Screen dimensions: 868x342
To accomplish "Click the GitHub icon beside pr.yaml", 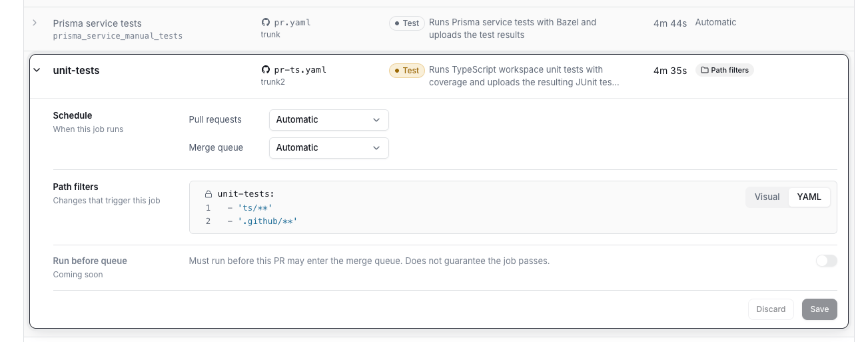I will (266, 23).
